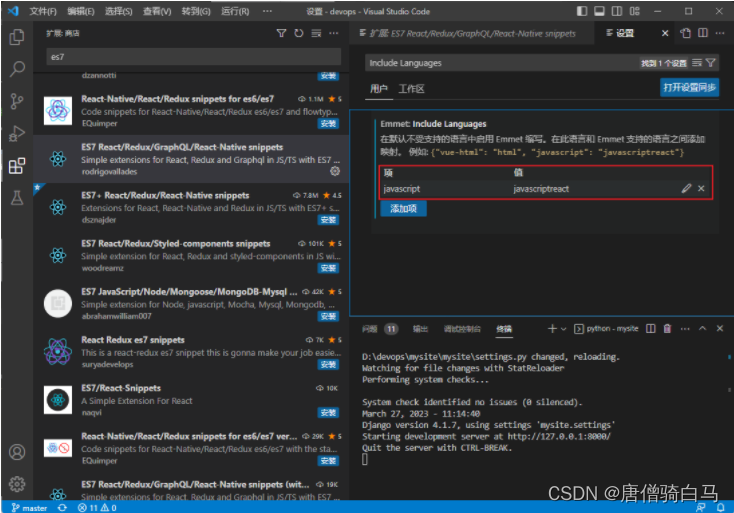The width and height of the screenshot is (734, 513).
Task: Remove the javascript item with X icon
Action: pyautogui.click(x=701, y=189)
